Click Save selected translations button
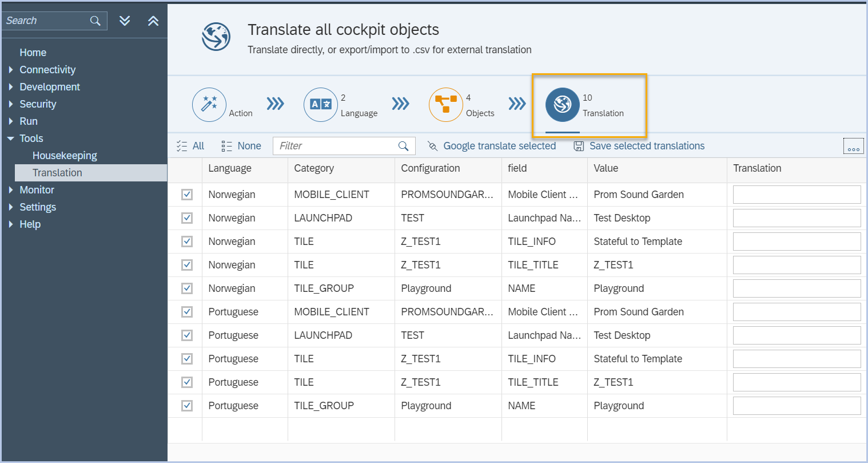 pyautogui.click(x=639, y=146)
